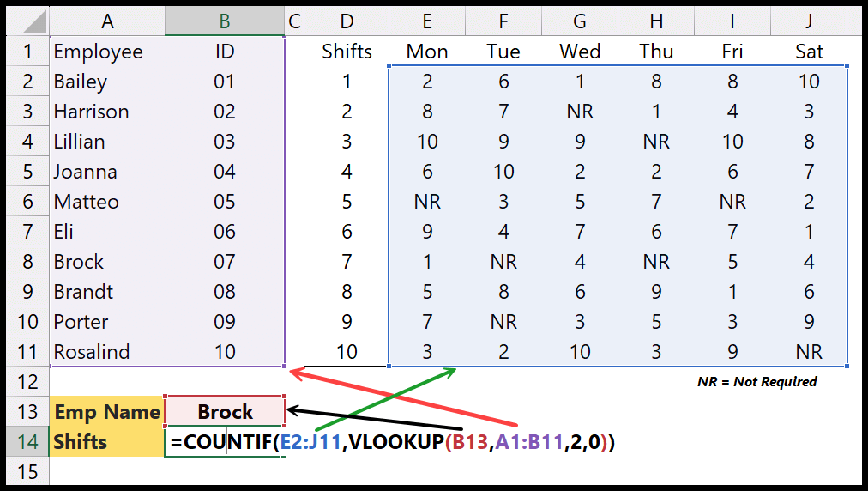Click the 'Thu' header cell
This screenshot has height=491, width=868.
click(x=656, y=52)
